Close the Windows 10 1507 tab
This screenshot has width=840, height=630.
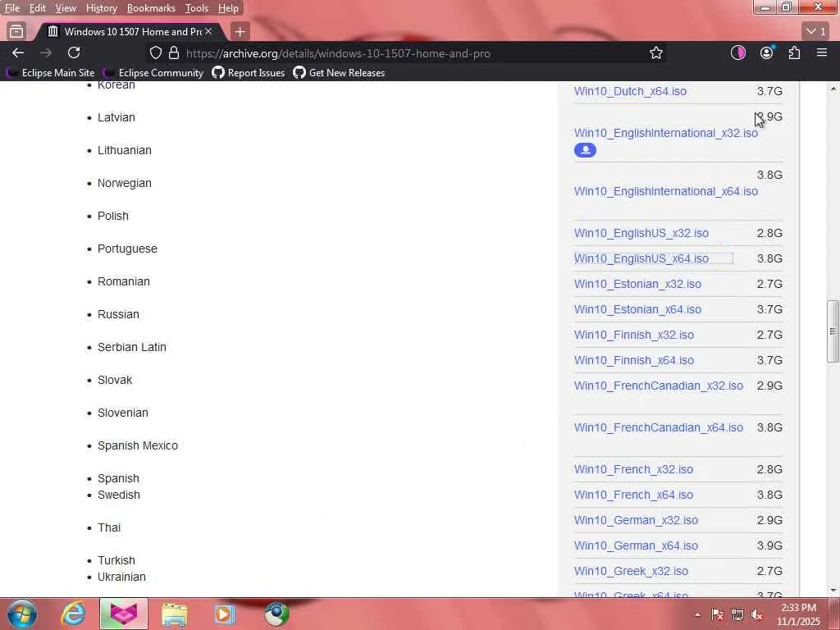[x=208, y=32]
